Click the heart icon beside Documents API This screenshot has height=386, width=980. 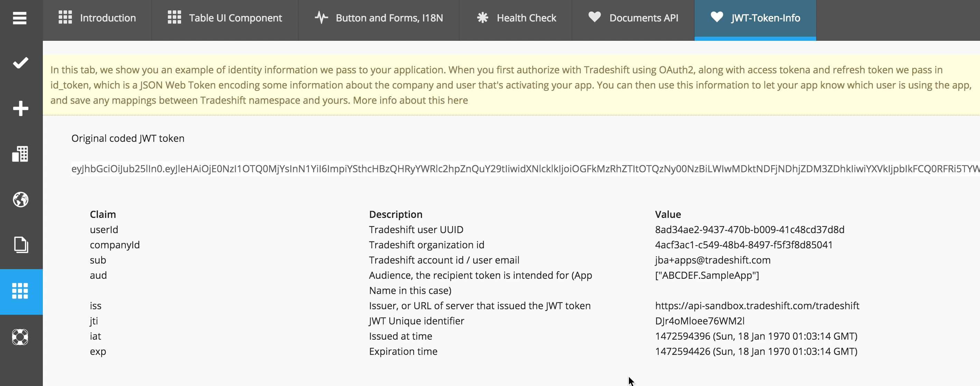(595, 17)
